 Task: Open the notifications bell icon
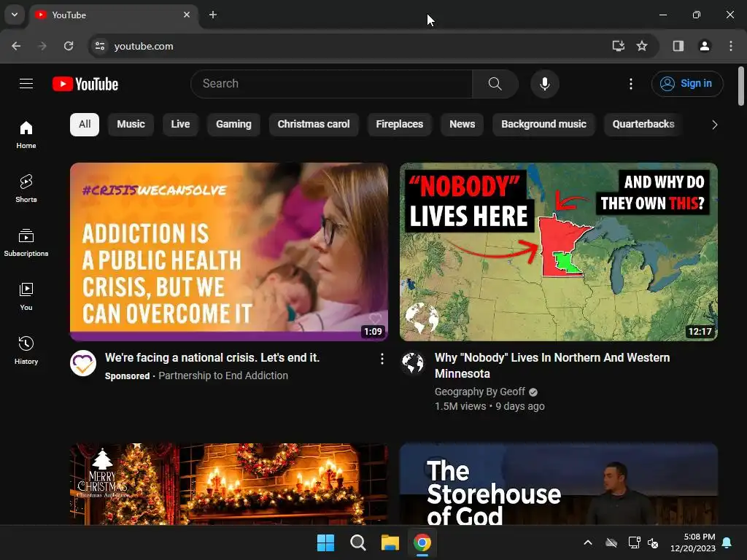point(727,542)
